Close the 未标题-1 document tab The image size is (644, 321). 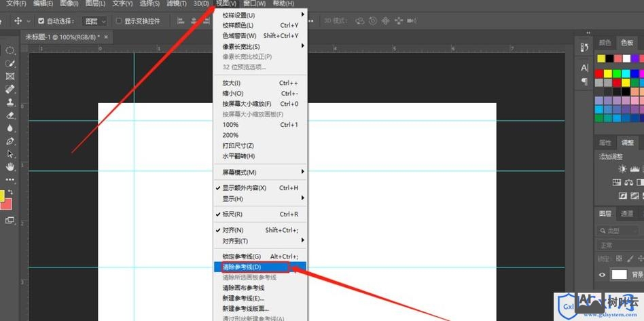106,37
